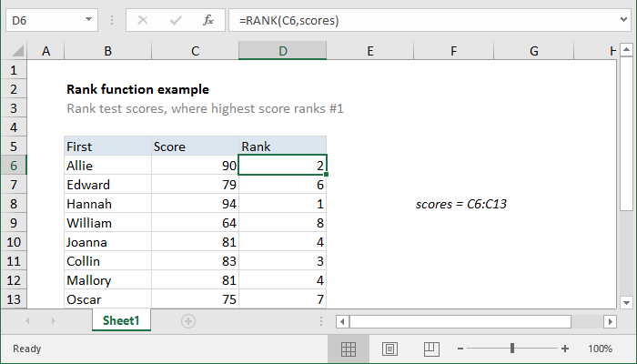Click the Enter checkmark formula icon
Viewport: 637px width, 364px height.
176,20
